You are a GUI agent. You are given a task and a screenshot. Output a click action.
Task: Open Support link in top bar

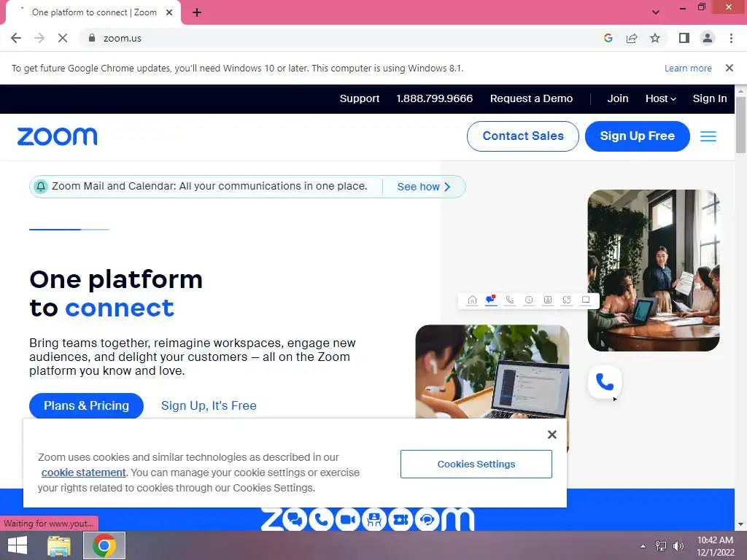(x=360, y=98)
